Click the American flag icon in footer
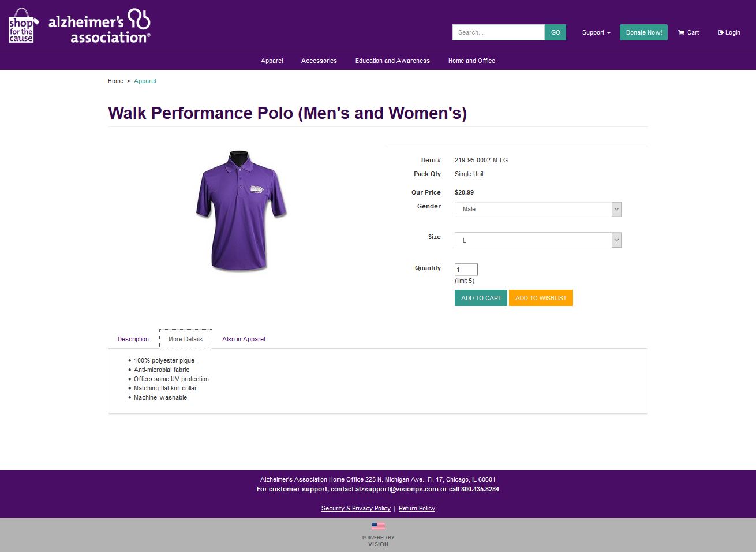This screenshot has height=552, width=756. [x=378, y=525]
